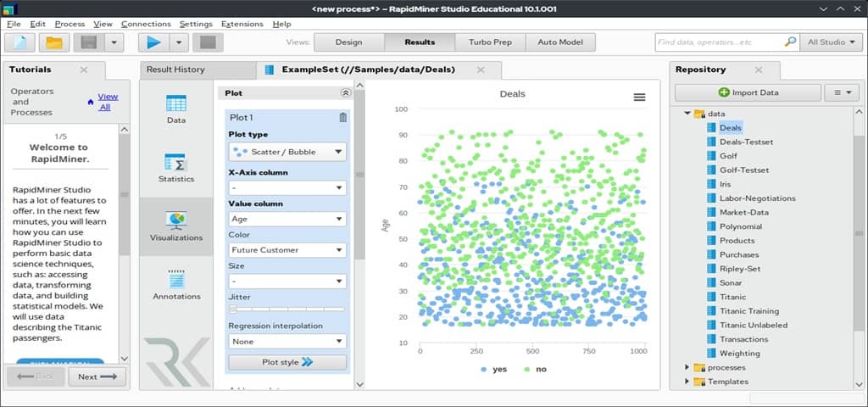Select the Titanic Training dataset

[x=749, y=311]
